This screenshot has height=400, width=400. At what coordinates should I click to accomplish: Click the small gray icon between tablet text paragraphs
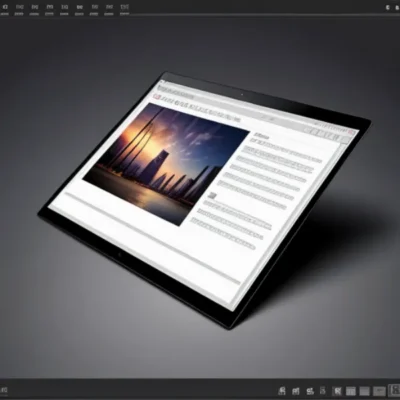pos(212,195)
